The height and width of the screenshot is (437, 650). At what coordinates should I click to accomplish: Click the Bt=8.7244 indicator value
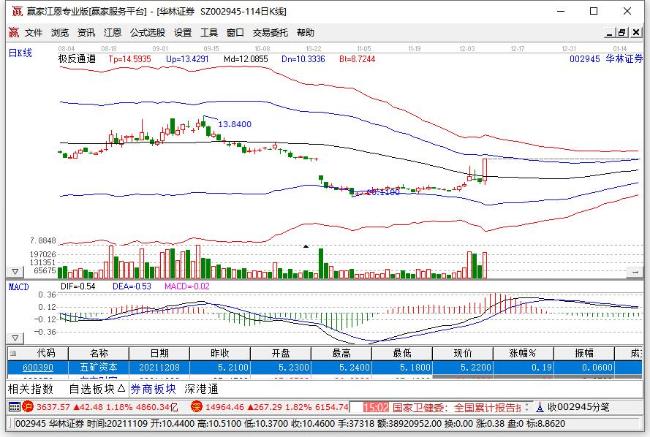click(357, 59)
